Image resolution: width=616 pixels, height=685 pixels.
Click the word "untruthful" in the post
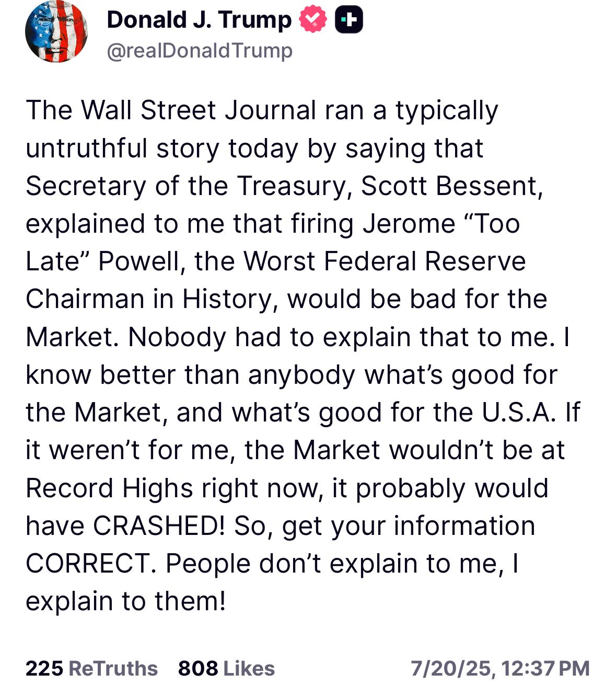87,148
